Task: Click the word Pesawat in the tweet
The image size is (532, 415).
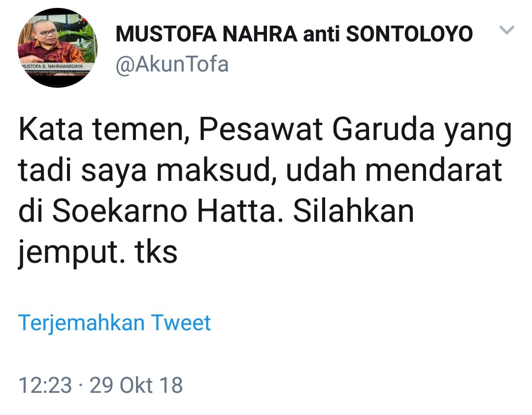Action: click(x=261, y=129)
